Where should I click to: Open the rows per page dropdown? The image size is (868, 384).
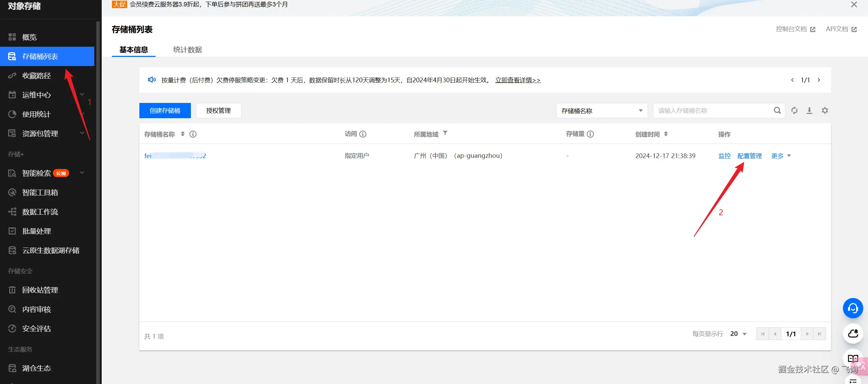738,334
